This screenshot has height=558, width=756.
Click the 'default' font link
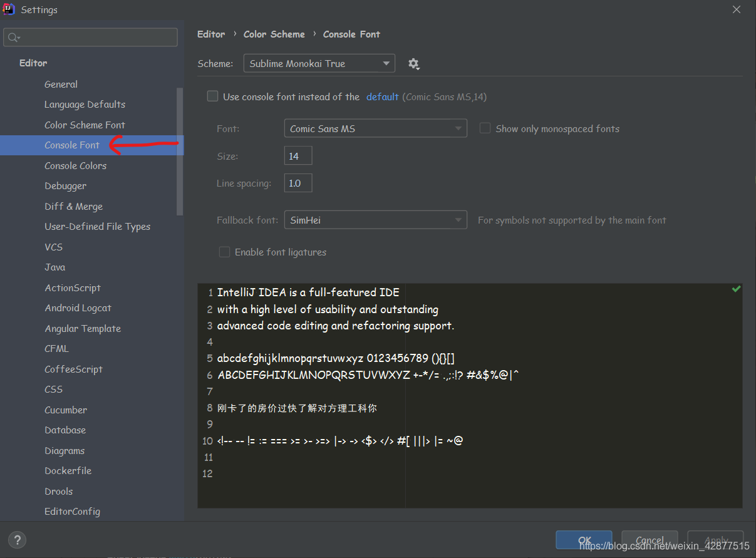[382, 96]
